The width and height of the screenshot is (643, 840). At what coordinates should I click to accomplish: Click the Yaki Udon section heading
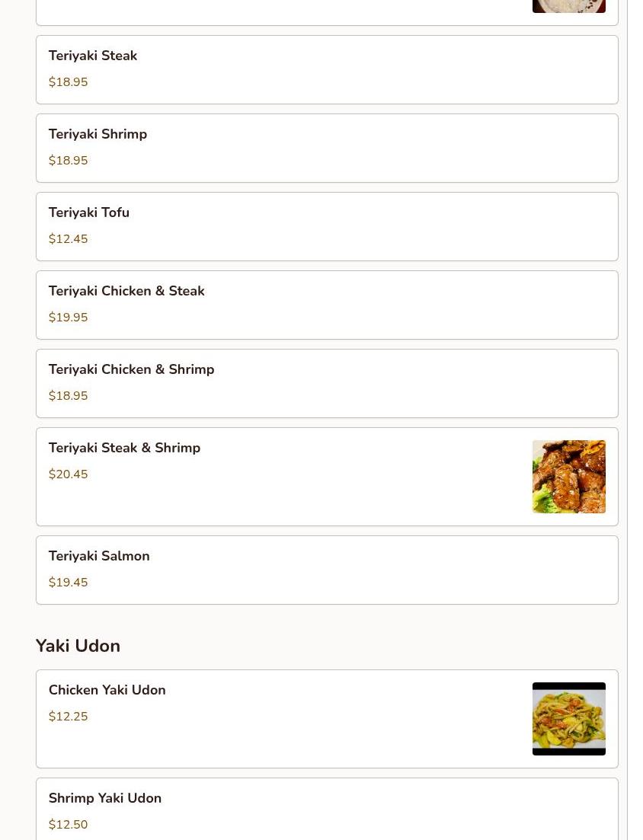pos(78,646)
